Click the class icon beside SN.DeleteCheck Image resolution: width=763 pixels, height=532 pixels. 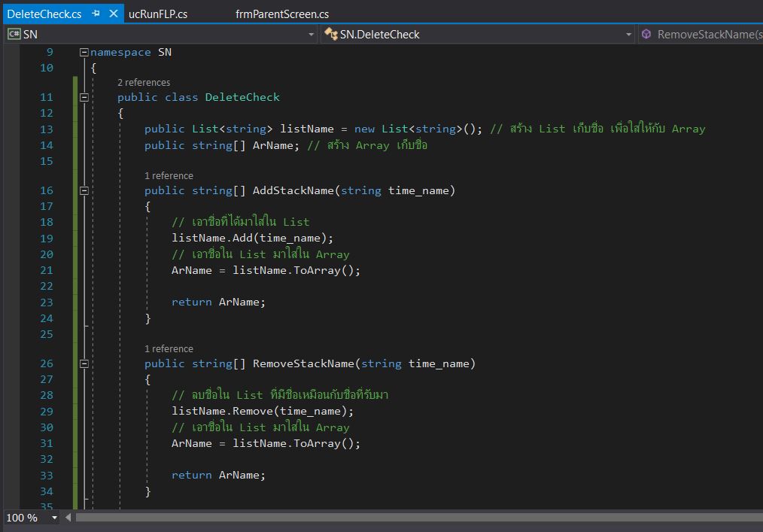330,34
